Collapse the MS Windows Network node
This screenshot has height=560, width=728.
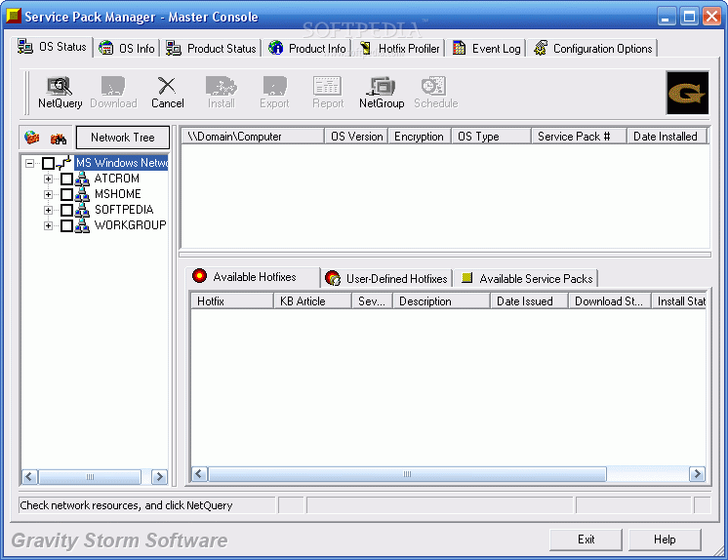(x=29, y=163)
